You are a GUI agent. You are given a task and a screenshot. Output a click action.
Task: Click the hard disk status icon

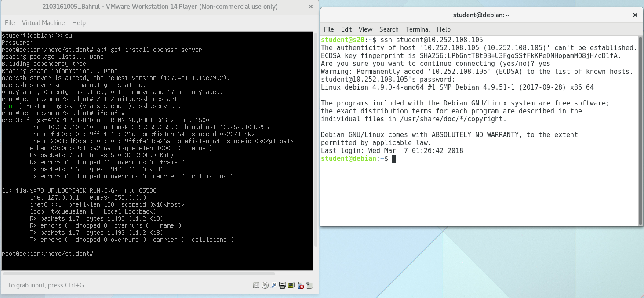pyautogui.click(x=256, y=285)
